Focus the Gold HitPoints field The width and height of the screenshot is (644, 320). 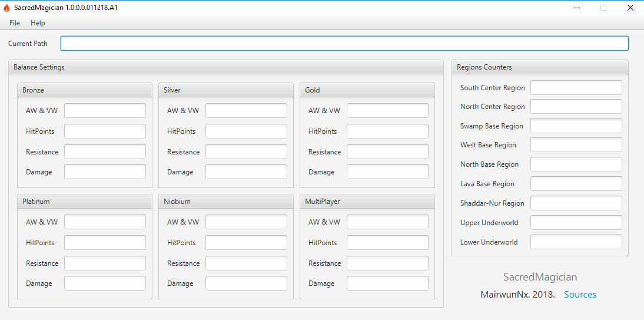click(x=388, y=131)
